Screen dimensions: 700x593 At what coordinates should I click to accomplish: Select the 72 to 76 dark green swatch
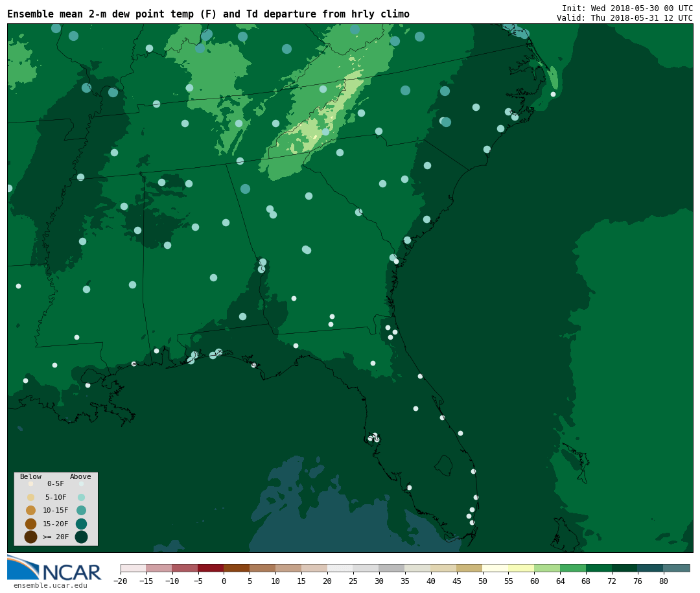tap(625, 568)
